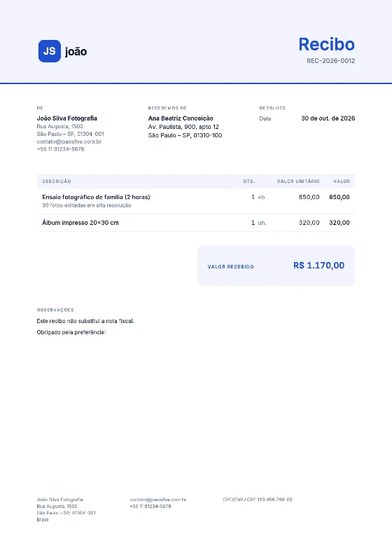Viewport: 392px width, 555px height.
Task: Click the "QTD." column header
Action: tap(249, 181)
